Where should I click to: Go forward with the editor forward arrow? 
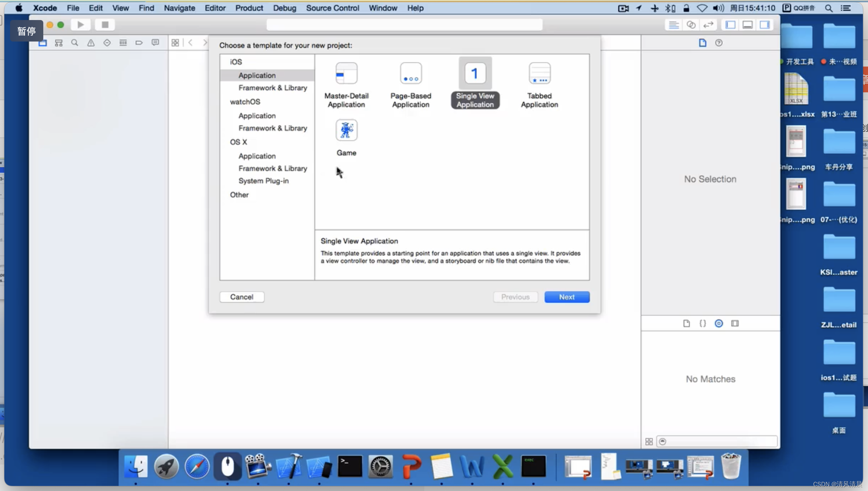click(x=205, y=43)
